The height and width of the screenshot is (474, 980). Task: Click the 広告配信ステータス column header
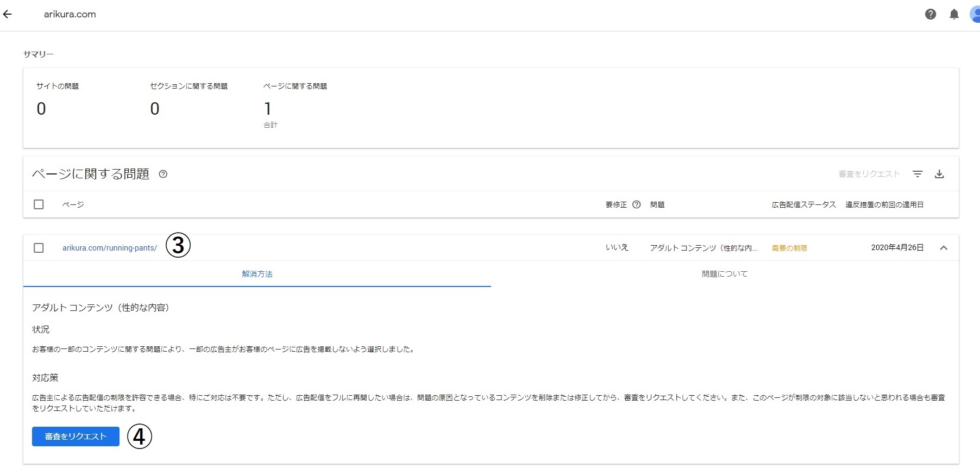[803, 204]
